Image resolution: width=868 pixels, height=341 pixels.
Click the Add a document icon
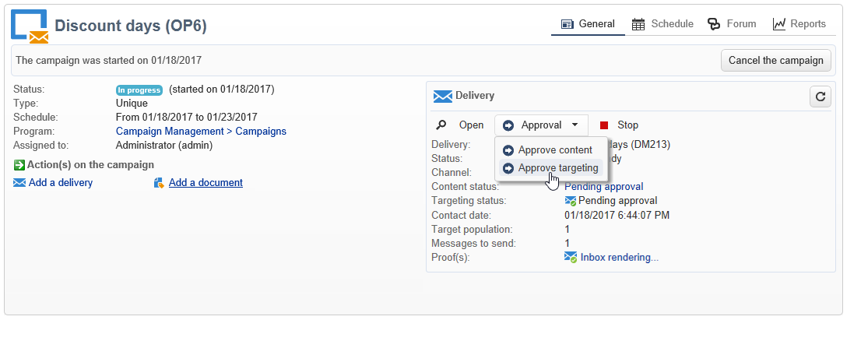(160, 183)
